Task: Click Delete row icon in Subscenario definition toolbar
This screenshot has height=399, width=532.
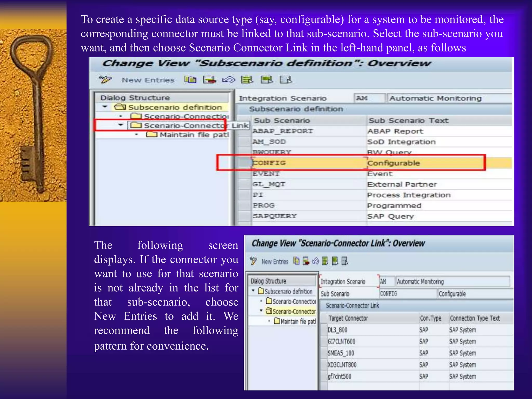Action: 209,79
